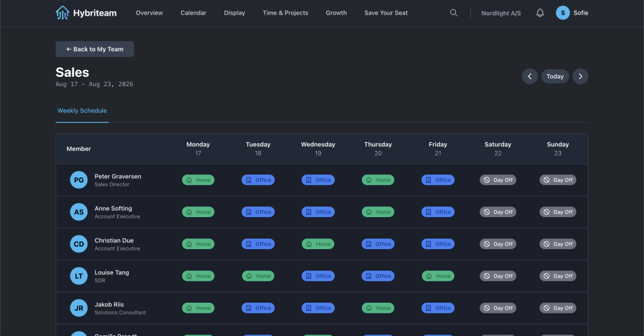
Task: Click Anne Softing's name
Action: point(113,208)
